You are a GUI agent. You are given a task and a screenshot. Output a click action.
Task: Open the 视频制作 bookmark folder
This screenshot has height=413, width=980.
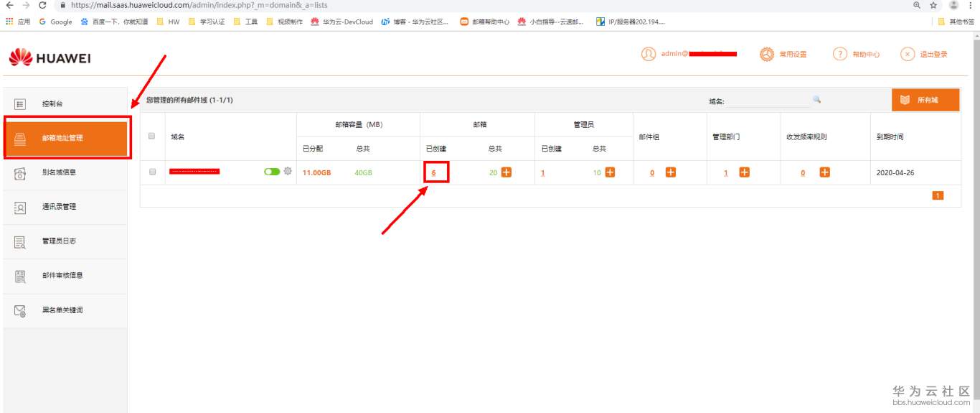pyautogui.click(x=285, y=22)
